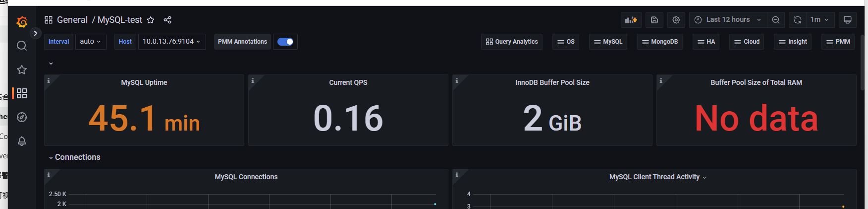Open MySQL Connections panel title menu

coord(246,177)
